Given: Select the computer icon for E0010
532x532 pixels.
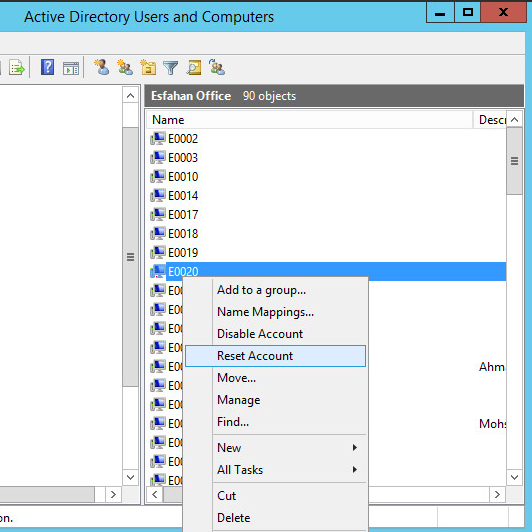Looking at the screenshot, I should coord(158,176).
